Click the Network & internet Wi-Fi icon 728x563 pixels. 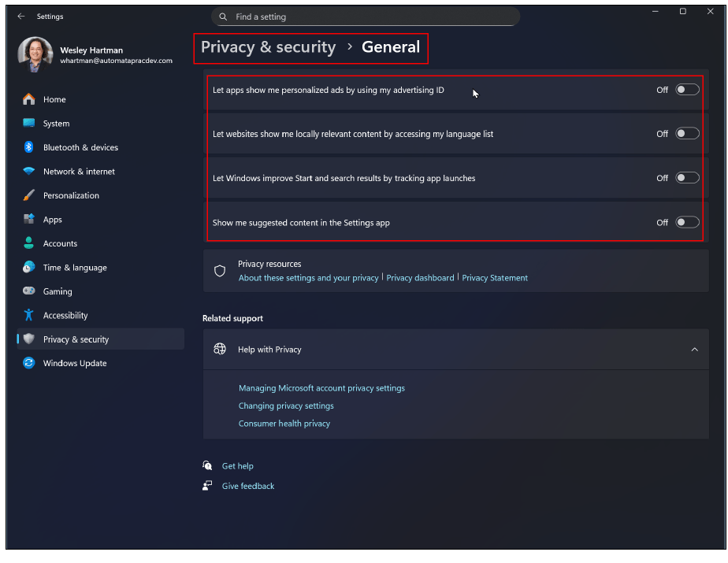pyautogui.click(x=29, y=172)
